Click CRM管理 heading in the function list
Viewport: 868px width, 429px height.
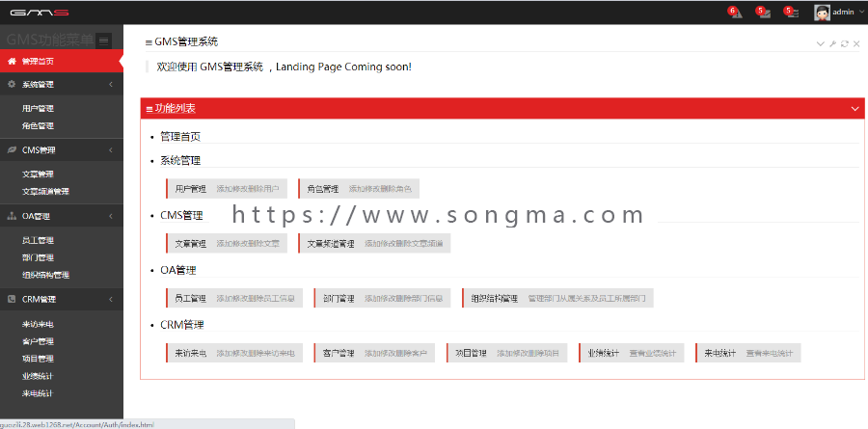pos(182,325)
